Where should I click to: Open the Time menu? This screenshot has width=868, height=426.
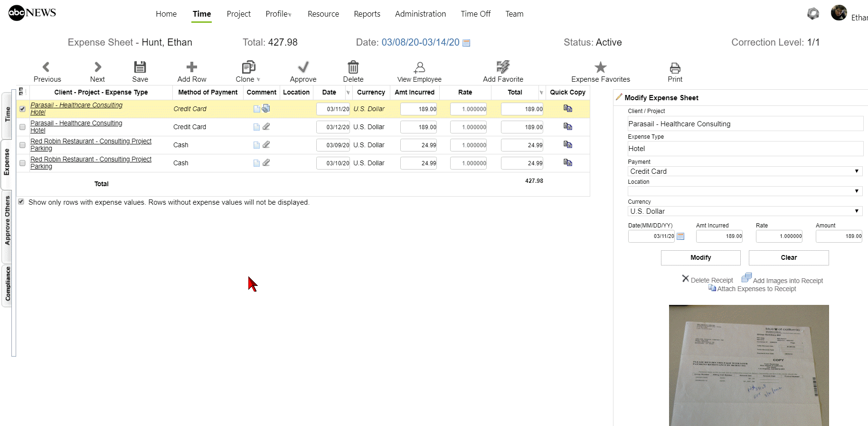202,14
